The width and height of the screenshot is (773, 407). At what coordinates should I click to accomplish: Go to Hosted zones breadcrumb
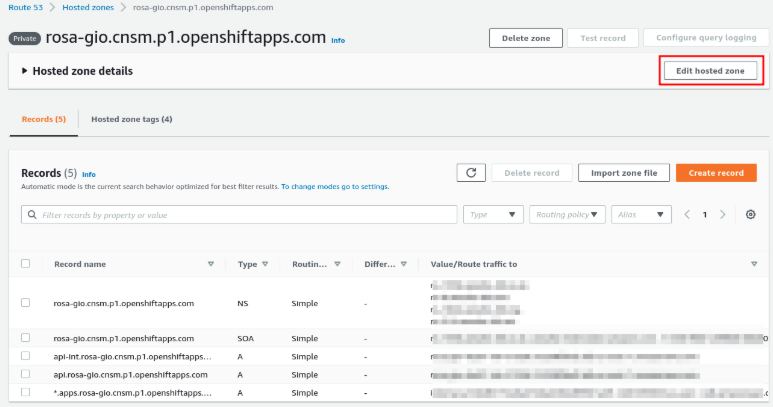pos(88,7)
